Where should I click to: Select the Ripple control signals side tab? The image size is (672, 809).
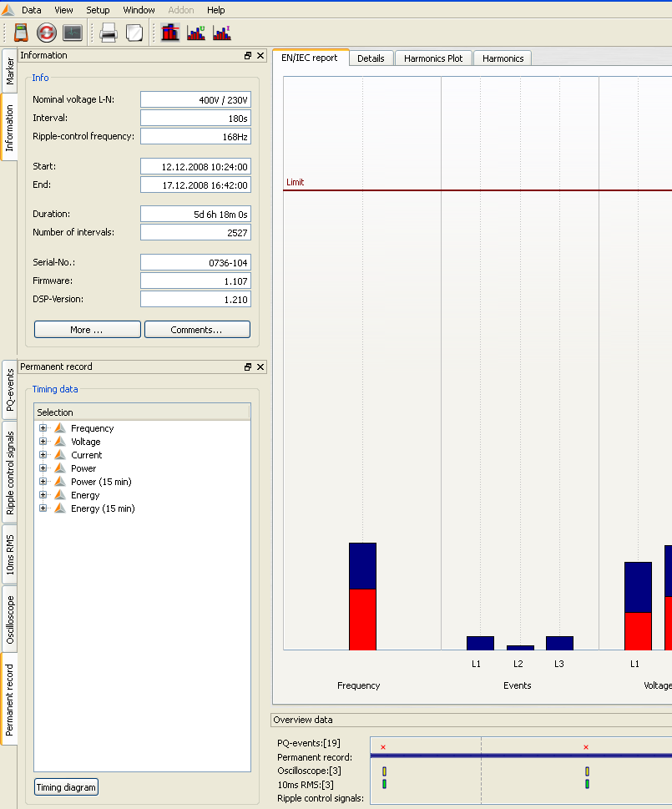click(9, 473)
